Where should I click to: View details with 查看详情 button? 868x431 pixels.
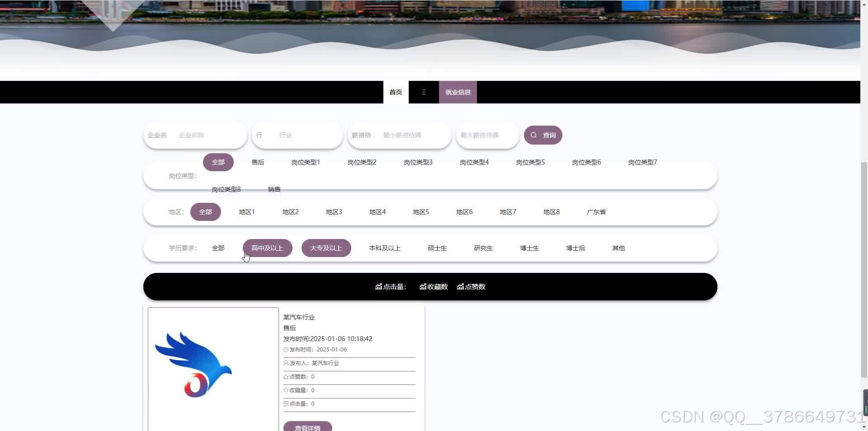coord(307,426)
